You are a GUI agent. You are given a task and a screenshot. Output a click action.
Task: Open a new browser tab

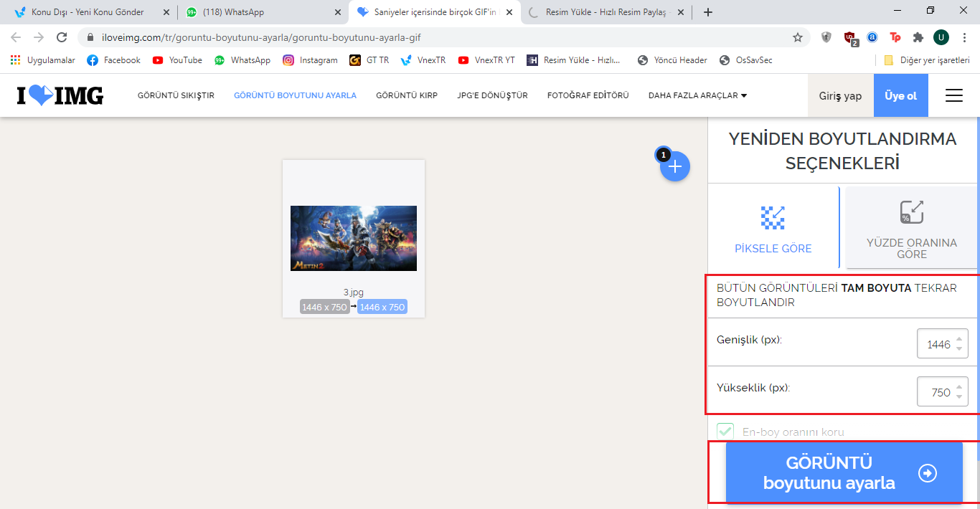pyautogui.click(x=708, y=12)
